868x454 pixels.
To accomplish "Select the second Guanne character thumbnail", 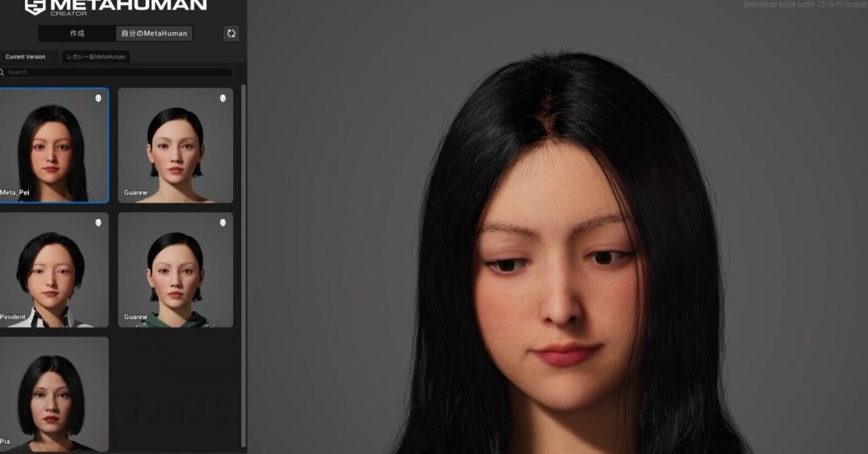I will point(175,270).
